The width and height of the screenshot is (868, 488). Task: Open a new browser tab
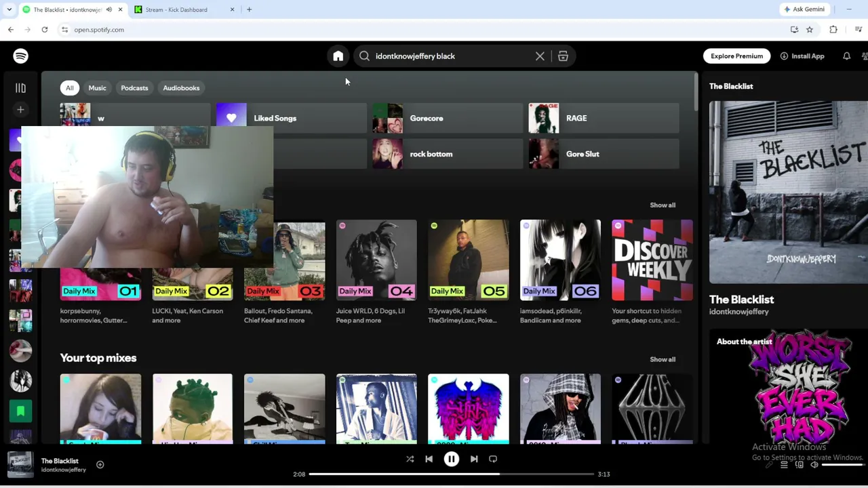(x=249, y=9)
